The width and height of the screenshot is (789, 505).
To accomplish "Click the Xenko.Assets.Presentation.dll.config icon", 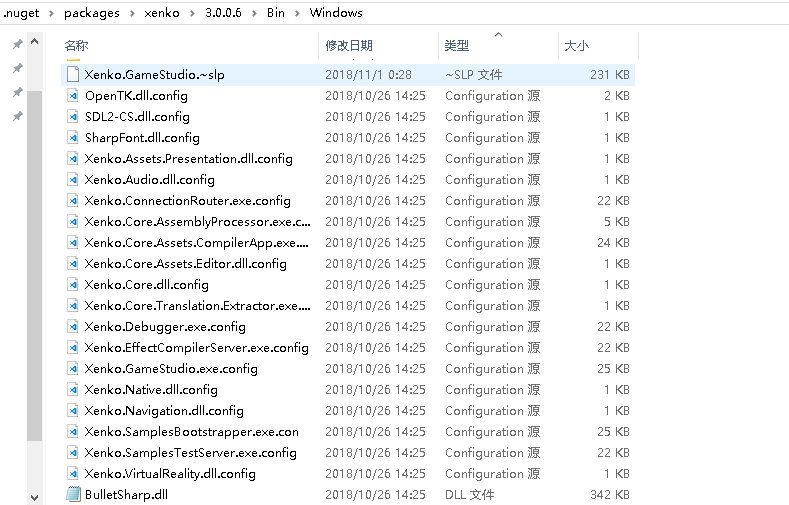I will (73, 159).
